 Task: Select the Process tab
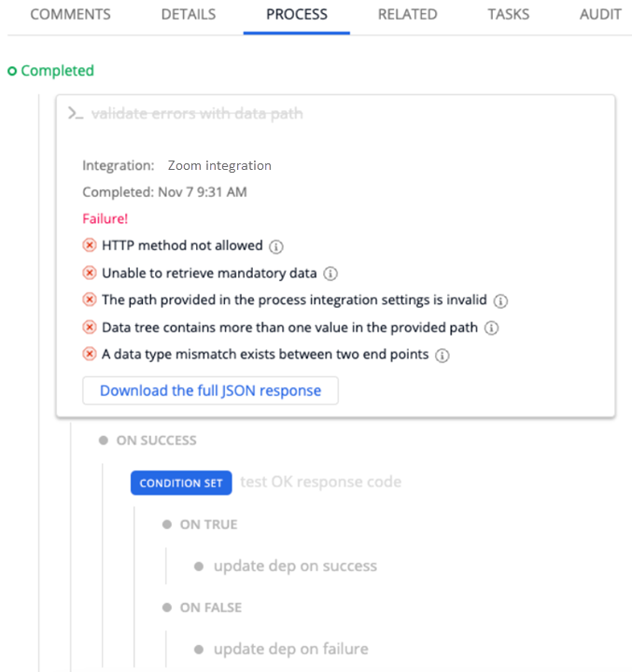coord(297,15)
